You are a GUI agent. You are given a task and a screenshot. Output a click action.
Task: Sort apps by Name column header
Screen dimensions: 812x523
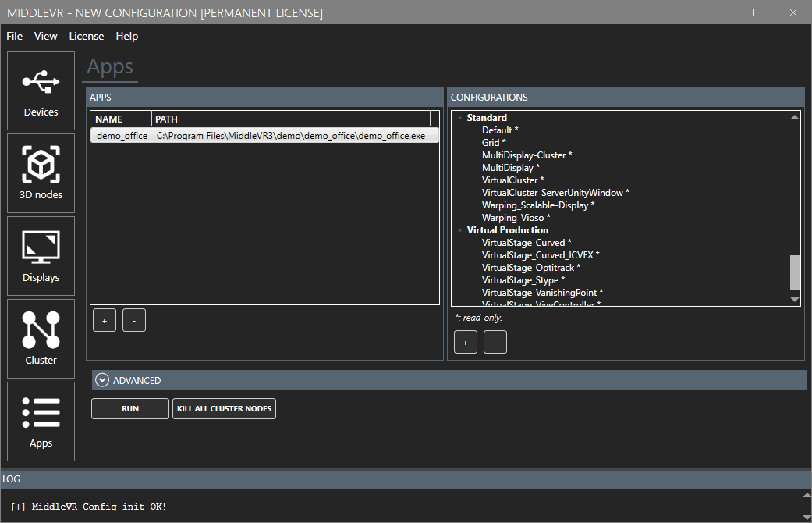coord(121,119)
